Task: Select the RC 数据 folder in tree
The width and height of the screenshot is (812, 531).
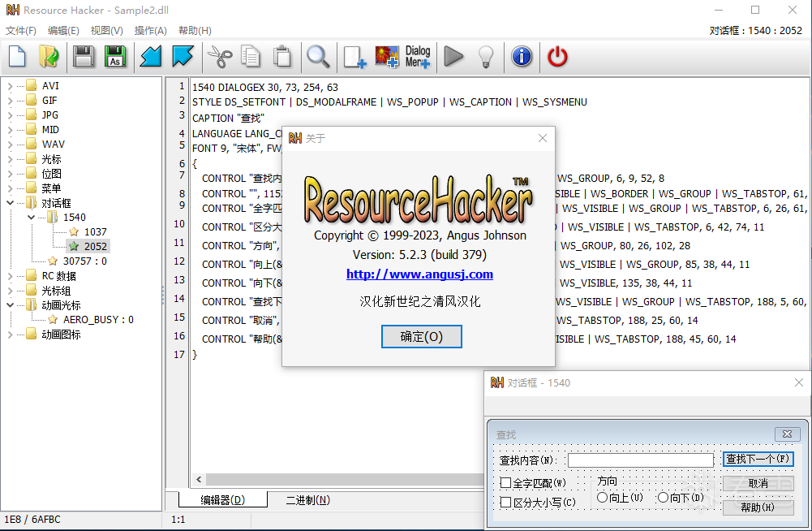Action: 58,276
